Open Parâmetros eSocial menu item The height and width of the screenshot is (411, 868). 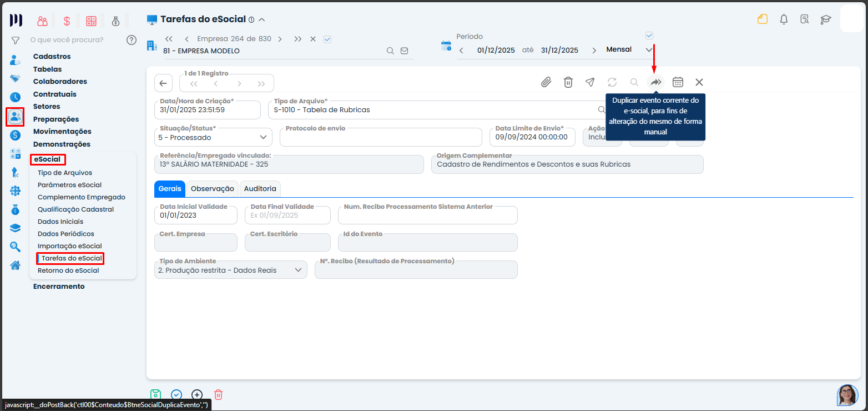pos(69,185)
